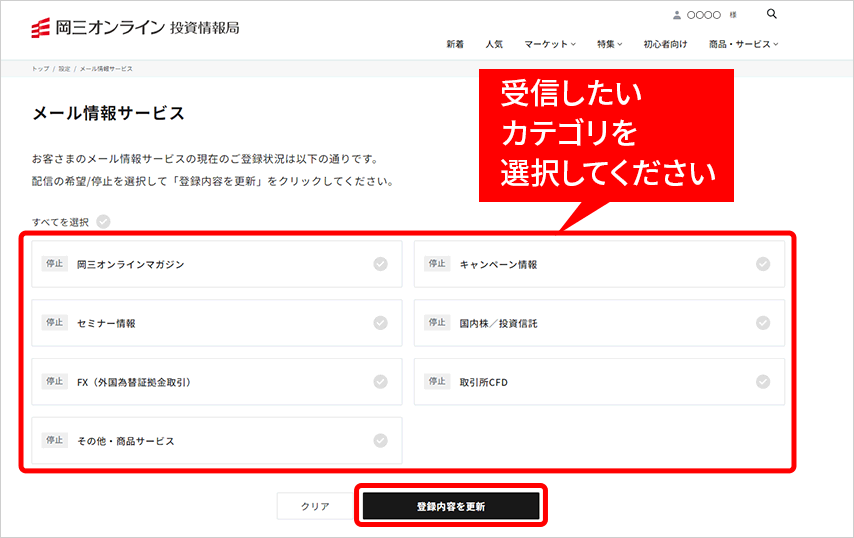Click the すべてを選択 text
Image resolution: width=854 pixels, height=538 pixels.
60,222
